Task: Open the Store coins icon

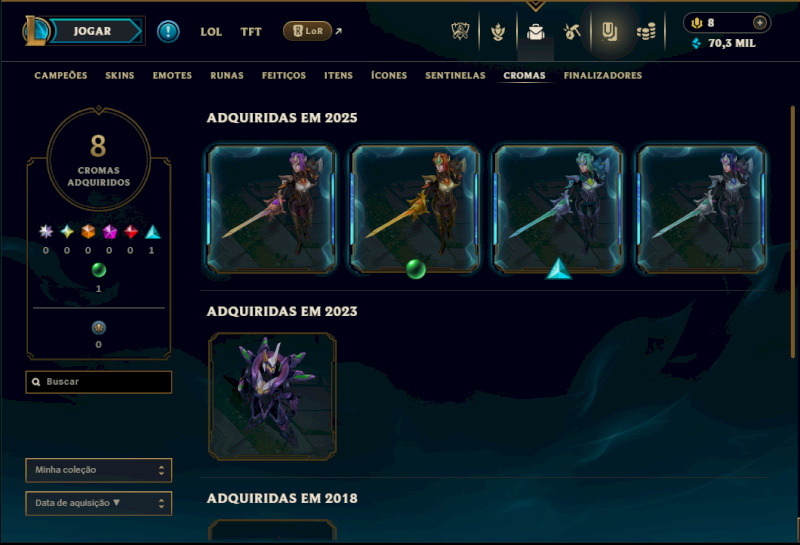Action: pyautogui.click(x=646, y=32)
